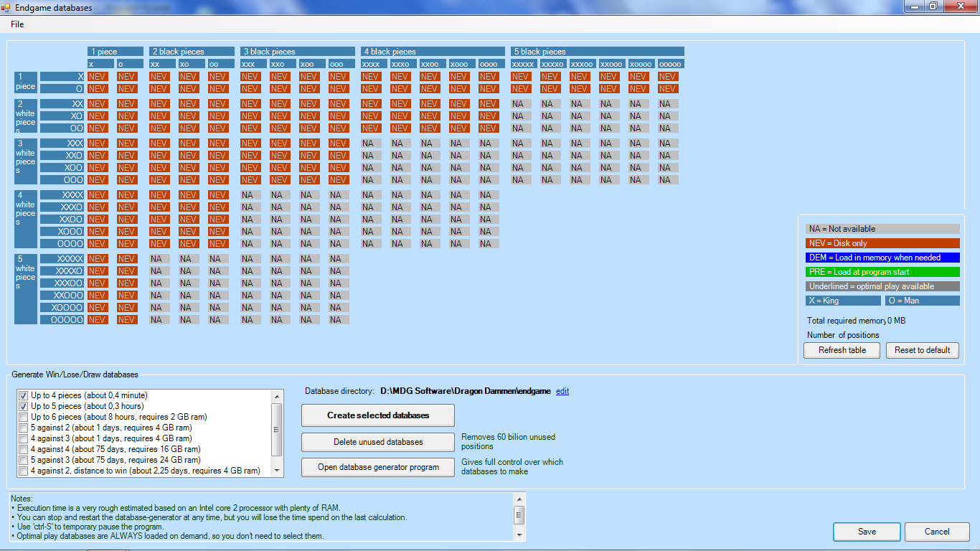Viewport: 980px width, 551px height.
Task: Click the blue 'DEM = Load in memory' legend swatch
Action: [882, 258]
